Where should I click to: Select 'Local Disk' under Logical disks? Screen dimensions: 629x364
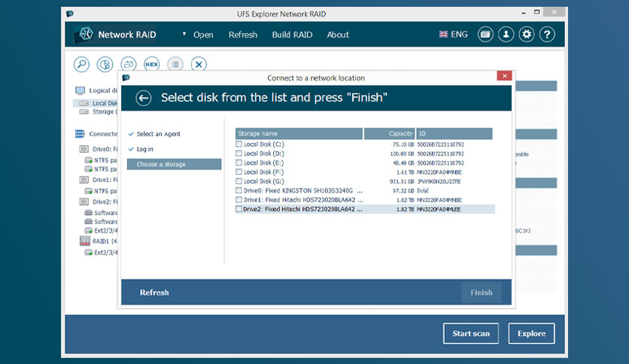coord(105,103)
